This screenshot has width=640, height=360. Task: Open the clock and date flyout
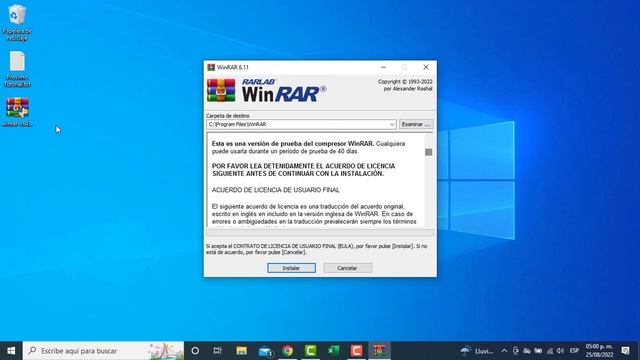599,351
